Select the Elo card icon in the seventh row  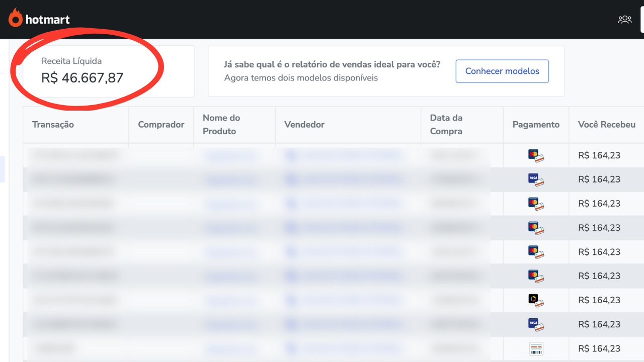coord(536,300)
